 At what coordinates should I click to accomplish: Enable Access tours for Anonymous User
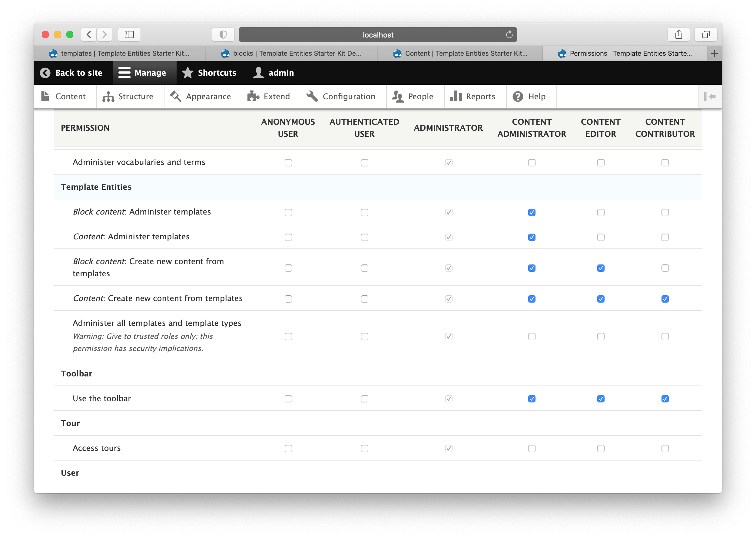tap(288, 448)
